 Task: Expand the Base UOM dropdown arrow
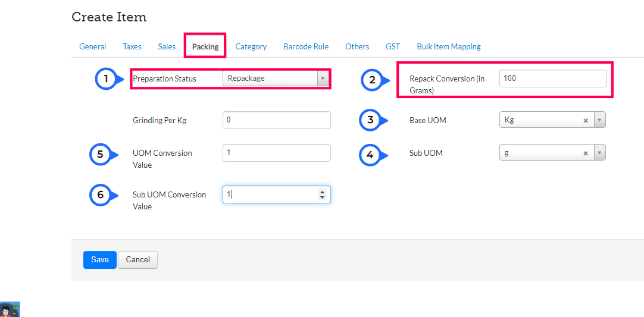pos(599,120)
